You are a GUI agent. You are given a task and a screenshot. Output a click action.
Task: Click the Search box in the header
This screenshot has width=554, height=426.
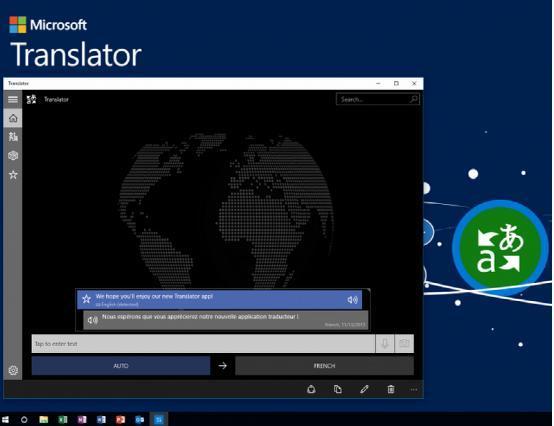(x=378, y=100)
